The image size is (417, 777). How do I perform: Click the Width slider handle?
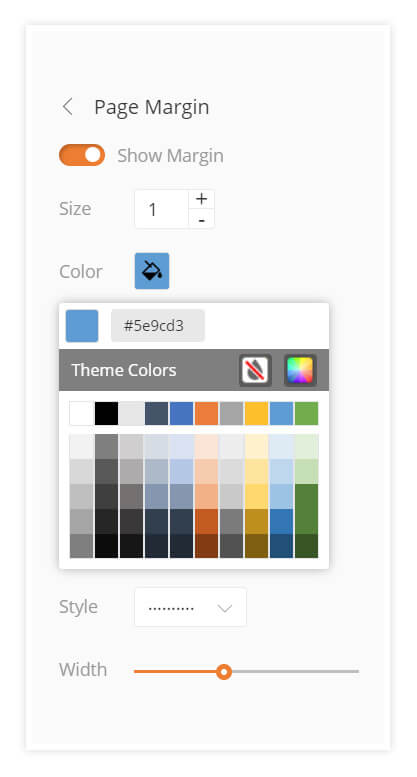tap(224, 672)
